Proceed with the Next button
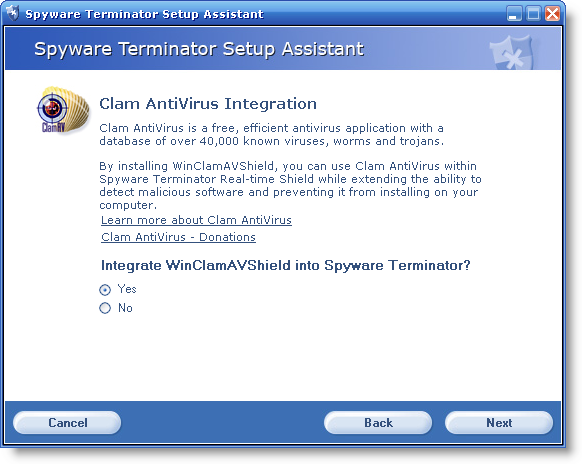 point(499,422)
